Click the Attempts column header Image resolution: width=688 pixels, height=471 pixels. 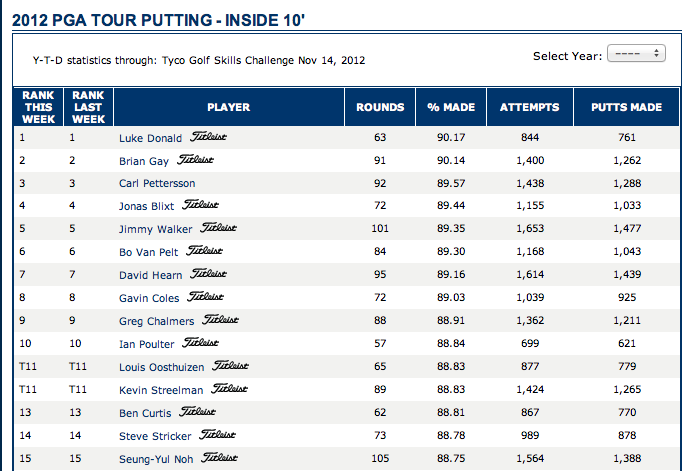click(x=529, y=107)
